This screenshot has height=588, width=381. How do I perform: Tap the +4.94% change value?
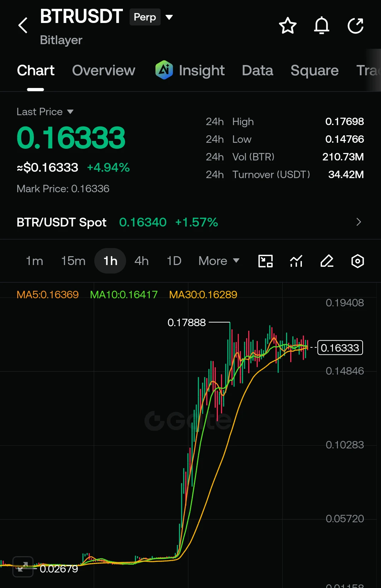coord(108,167)
